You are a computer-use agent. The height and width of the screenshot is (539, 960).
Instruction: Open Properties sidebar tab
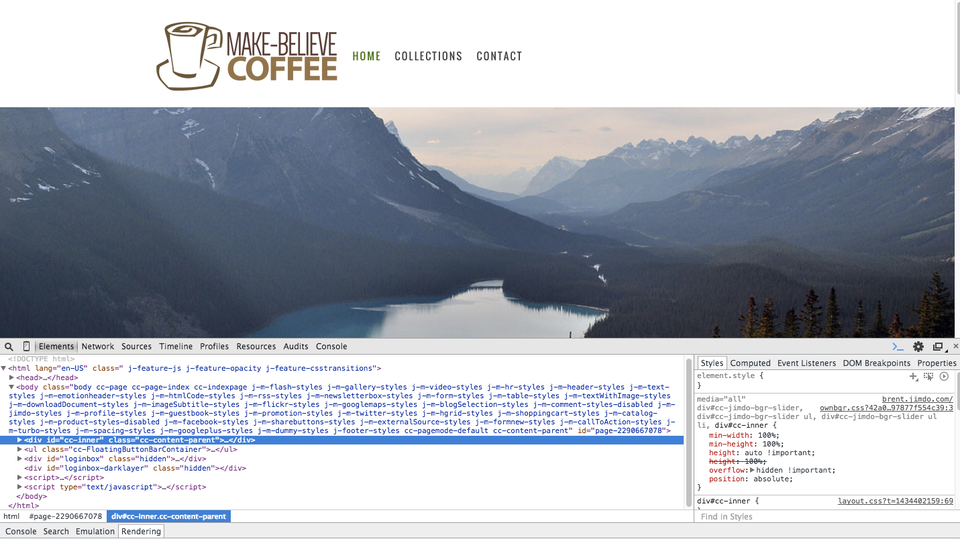point(936,363)
